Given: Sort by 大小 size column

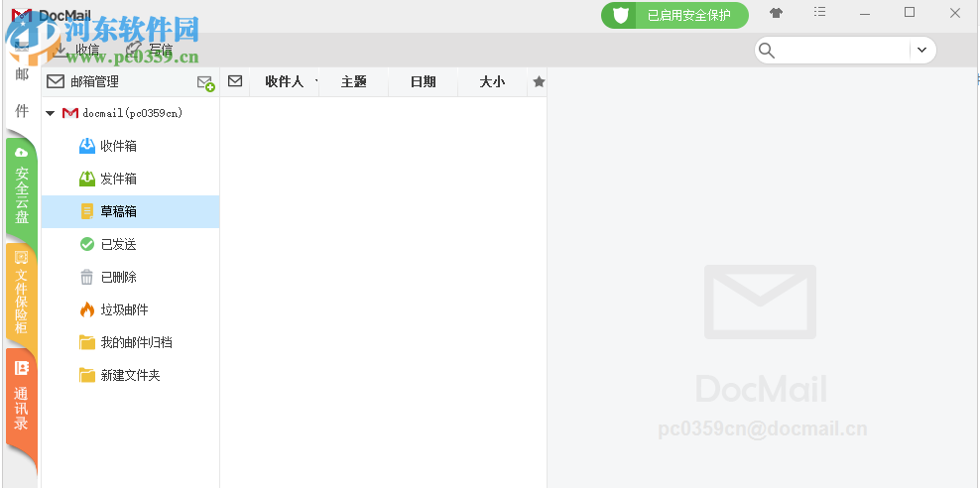Looking at the screenshot, I should tap(493, 82).
